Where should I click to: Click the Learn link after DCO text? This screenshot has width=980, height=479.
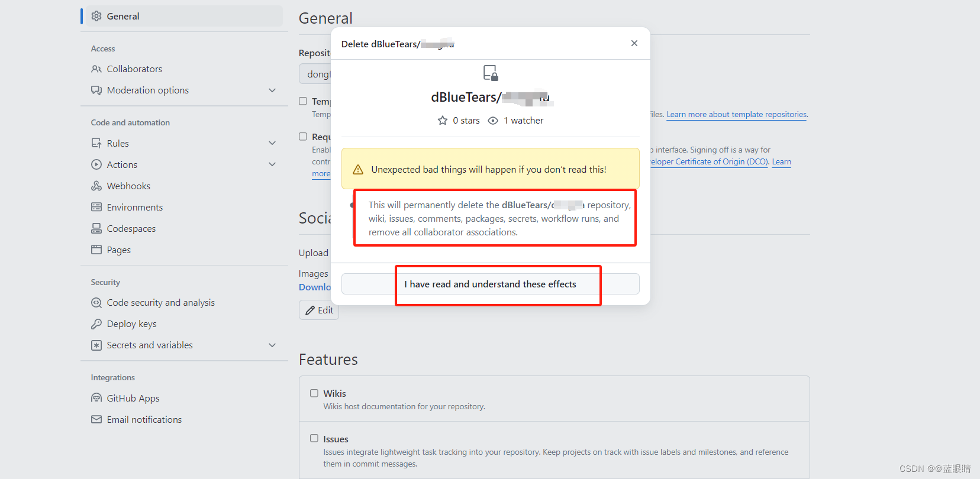(x=781, y=161)
